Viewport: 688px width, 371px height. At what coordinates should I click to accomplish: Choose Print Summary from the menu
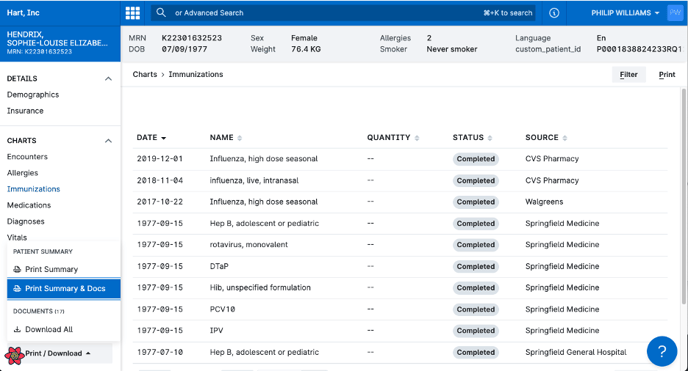[x=64, y=269]
